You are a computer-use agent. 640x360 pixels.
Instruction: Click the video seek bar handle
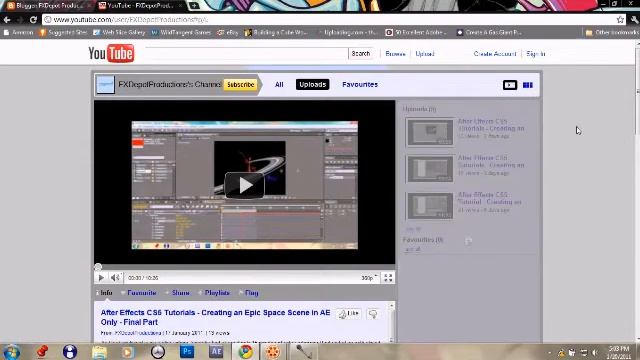coord(98,267)
